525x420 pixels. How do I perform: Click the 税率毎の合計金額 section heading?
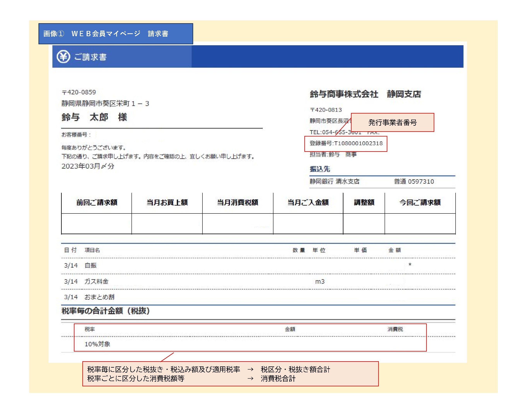[106, 311]
